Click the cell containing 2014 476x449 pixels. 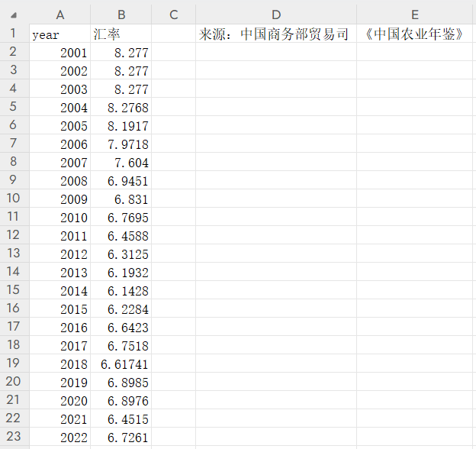tap(59, 290)
